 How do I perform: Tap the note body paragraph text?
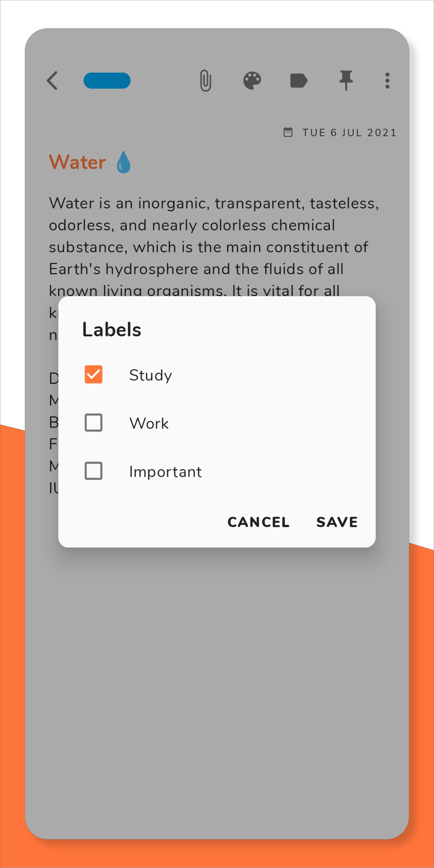[209, 236]
